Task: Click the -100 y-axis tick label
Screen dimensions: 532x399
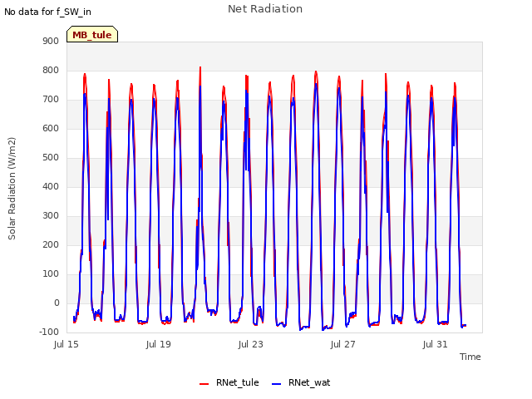Action: (49, 332)
